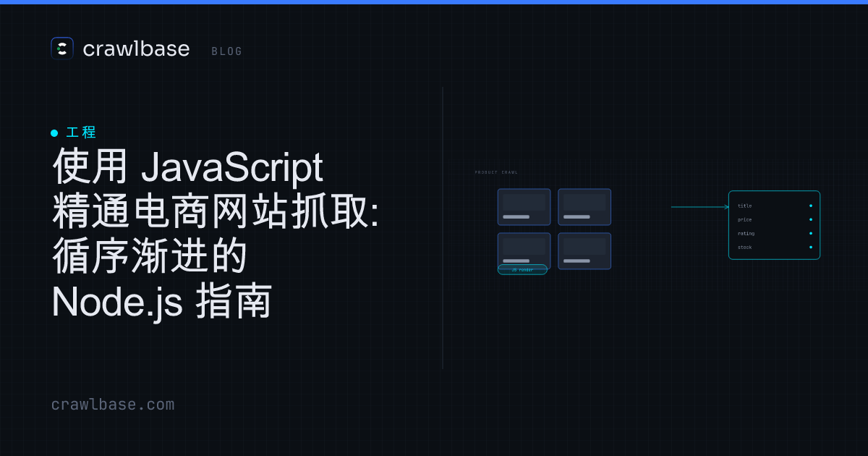Open the article headline starting 使用 JavaScript
Image resolution: width=868 pixels, height=456 pixels.
[216, 234]
